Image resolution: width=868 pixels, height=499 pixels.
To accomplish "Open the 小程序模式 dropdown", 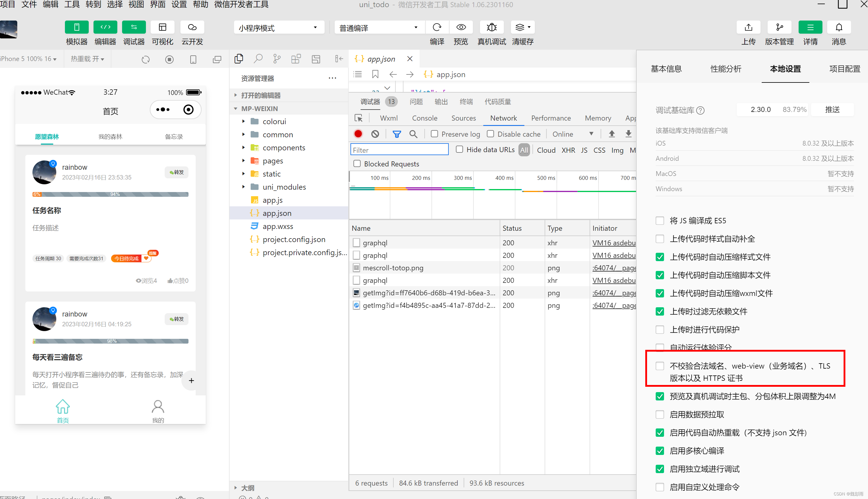I will pyautogui.click(x=279, y=28).
